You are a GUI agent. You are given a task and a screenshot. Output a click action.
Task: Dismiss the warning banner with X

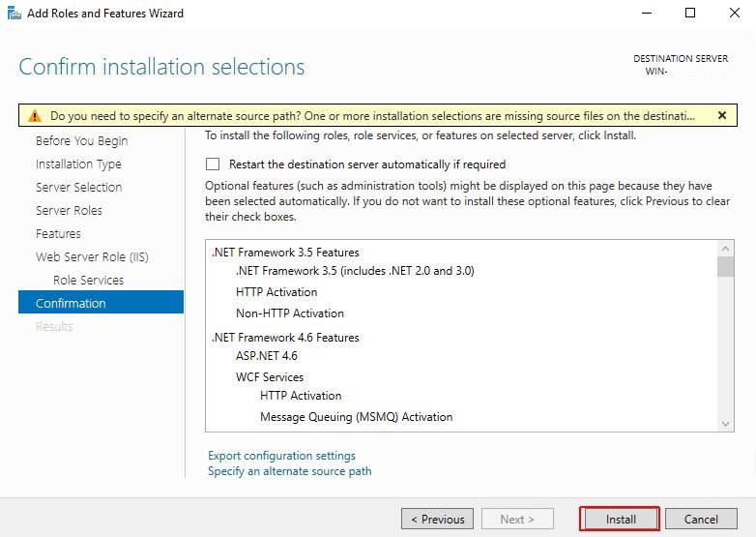pos(721,115)
